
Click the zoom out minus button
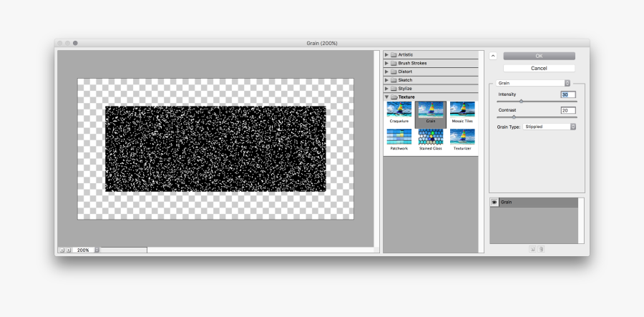62,250
